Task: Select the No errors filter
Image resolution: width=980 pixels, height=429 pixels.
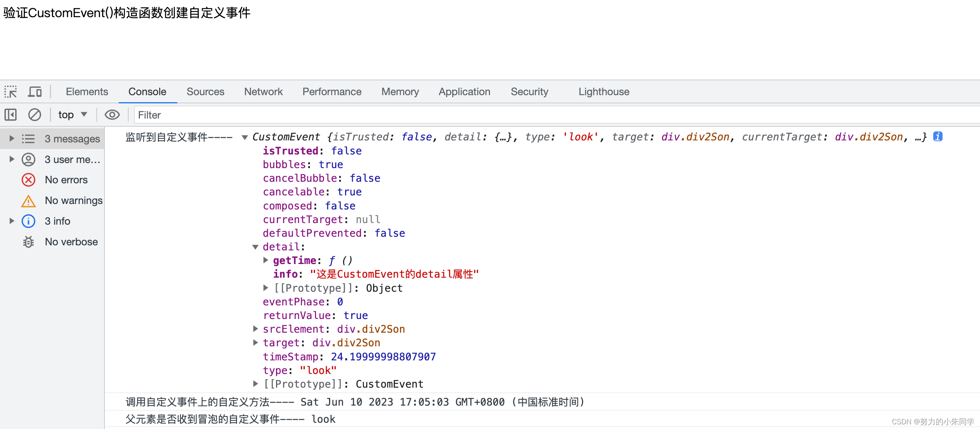Action: (66, 180)
